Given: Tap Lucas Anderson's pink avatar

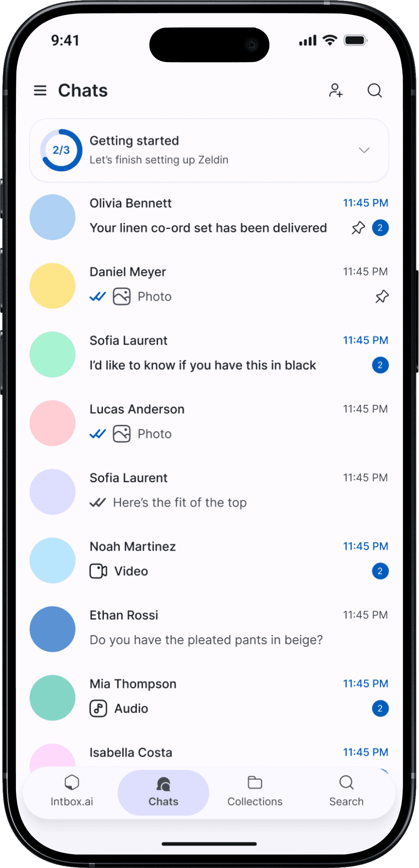Looking at the screenshot, I should [x=53, y=423].
